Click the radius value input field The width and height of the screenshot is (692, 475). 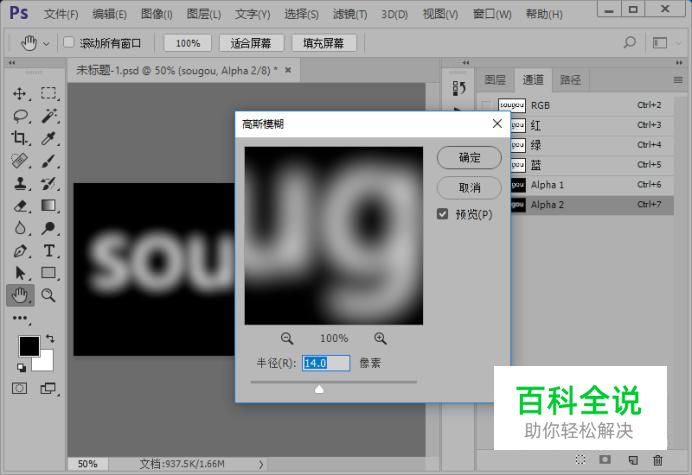[x=326, y=363]
